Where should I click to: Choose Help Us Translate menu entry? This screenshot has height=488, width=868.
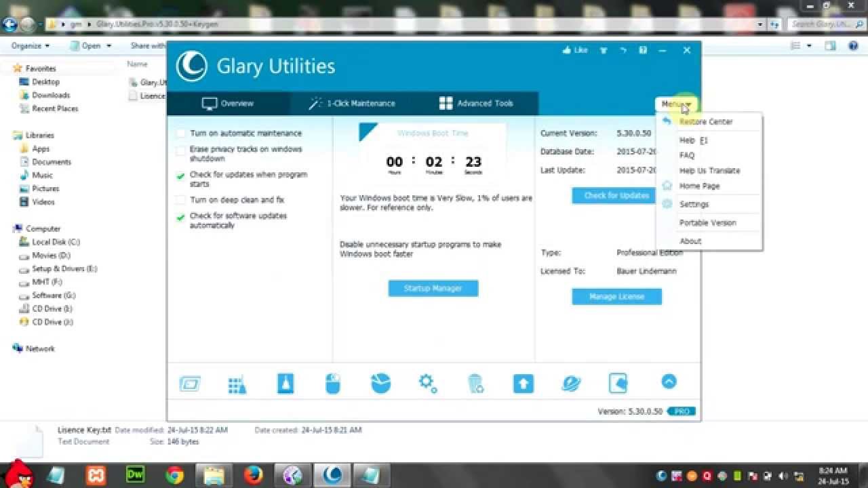(x=709, y=171)
